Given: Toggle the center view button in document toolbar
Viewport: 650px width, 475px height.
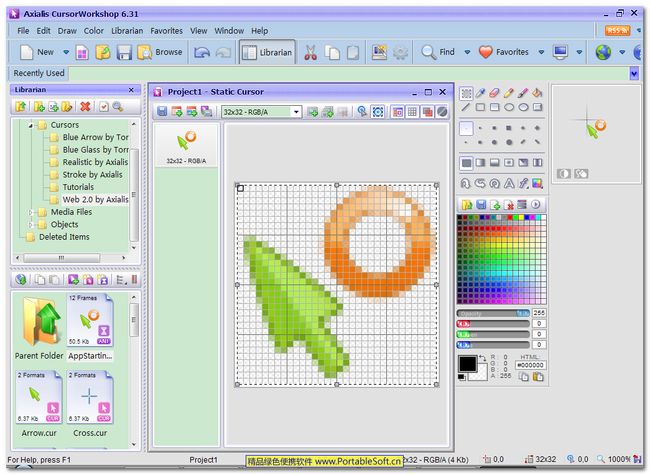Looking at the screenshot, I should click(378, 111).
